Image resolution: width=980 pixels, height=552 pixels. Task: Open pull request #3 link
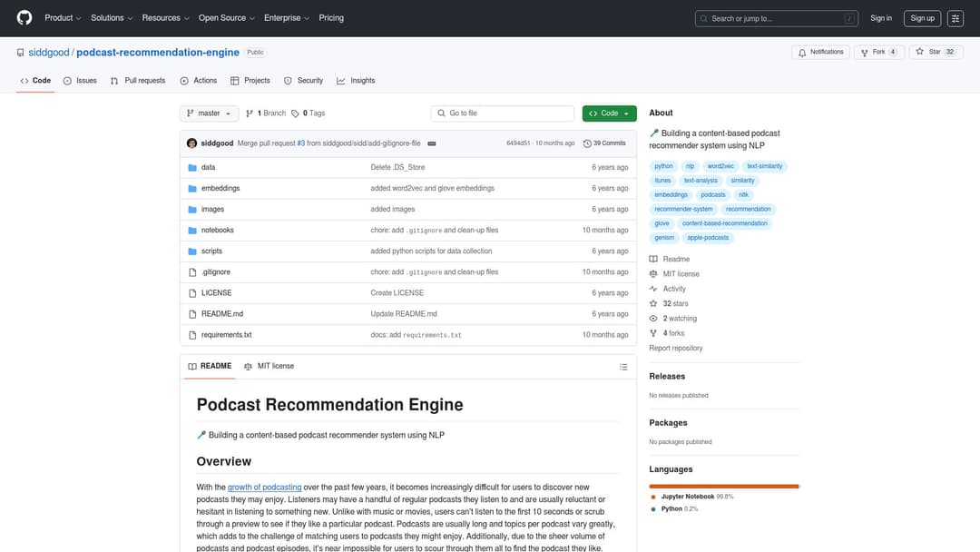pos(300,143)
